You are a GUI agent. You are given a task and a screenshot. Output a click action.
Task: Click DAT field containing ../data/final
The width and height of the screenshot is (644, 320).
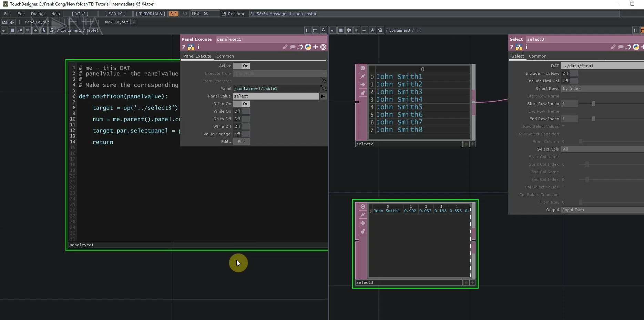tap(602, 66)
